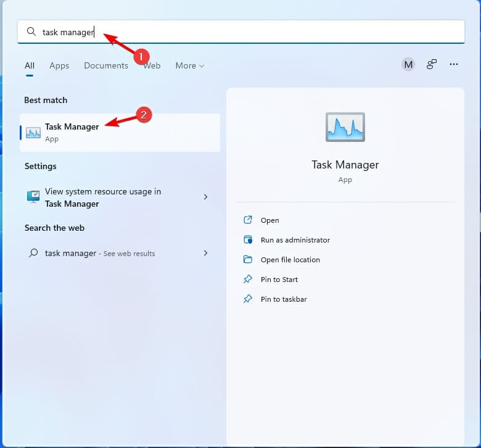Choose Run as administrator
The width and height of the screenshot is (481, 448).
[x=295, y=240]
